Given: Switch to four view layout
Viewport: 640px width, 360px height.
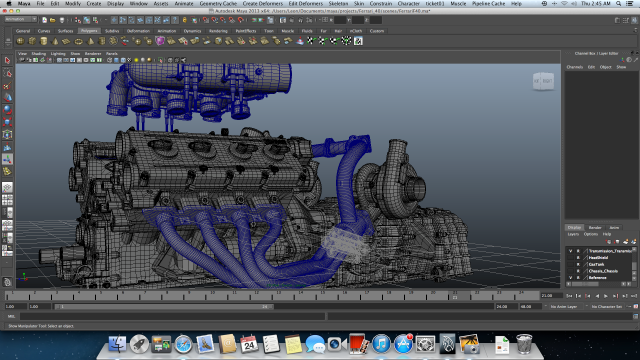Looking at the screenshot, I should click(7, 200).
